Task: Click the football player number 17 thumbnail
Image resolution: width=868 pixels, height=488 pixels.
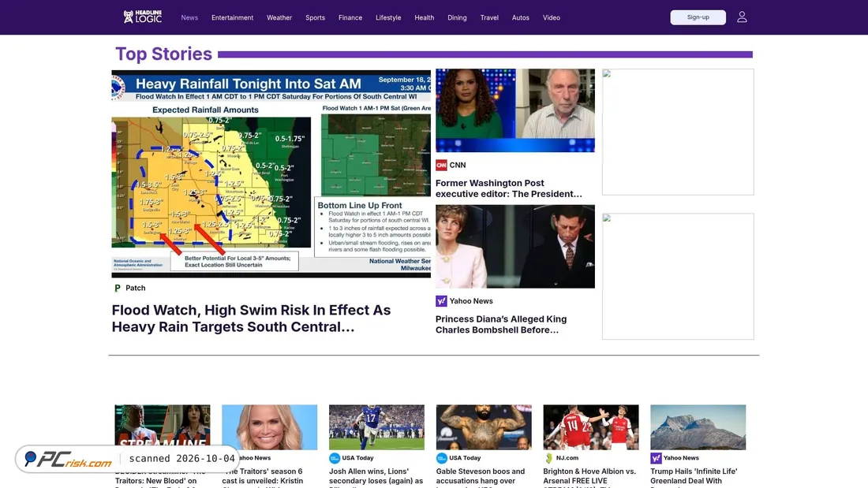Action: (x=376, y=427)
